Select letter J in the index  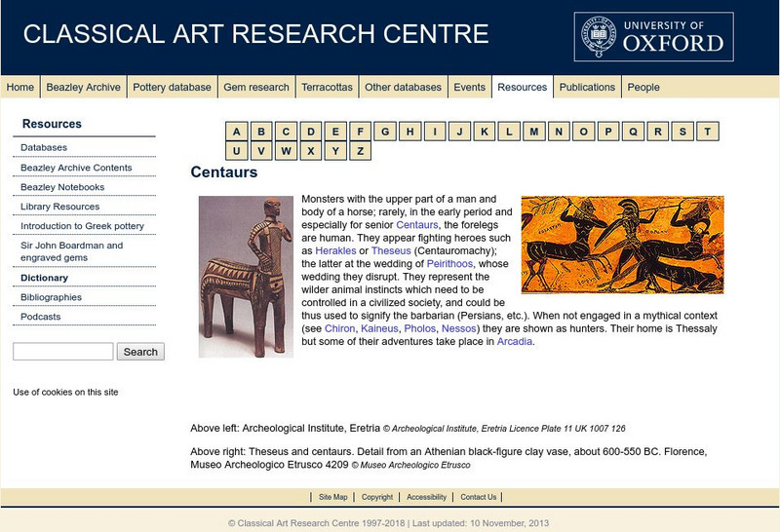point(459,132)
